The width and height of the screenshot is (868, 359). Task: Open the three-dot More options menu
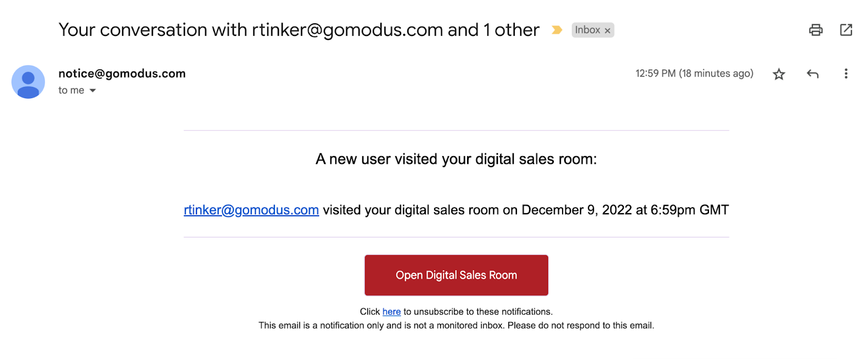846,74
